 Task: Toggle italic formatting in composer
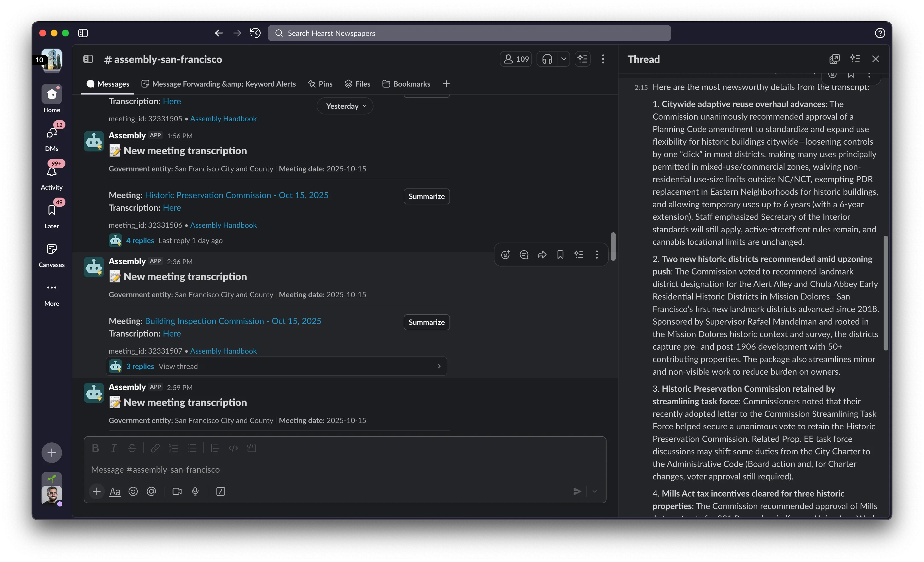(113, 448)
